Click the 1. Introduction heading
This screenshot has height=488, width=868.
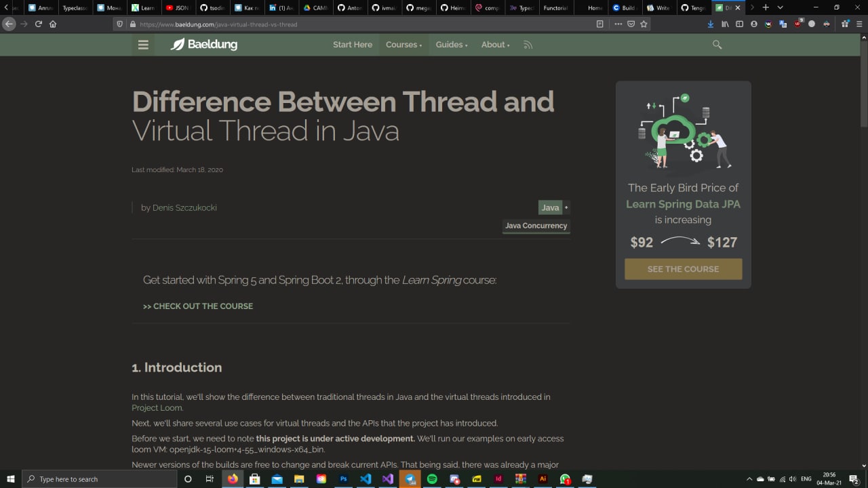[x=176, y=367]
